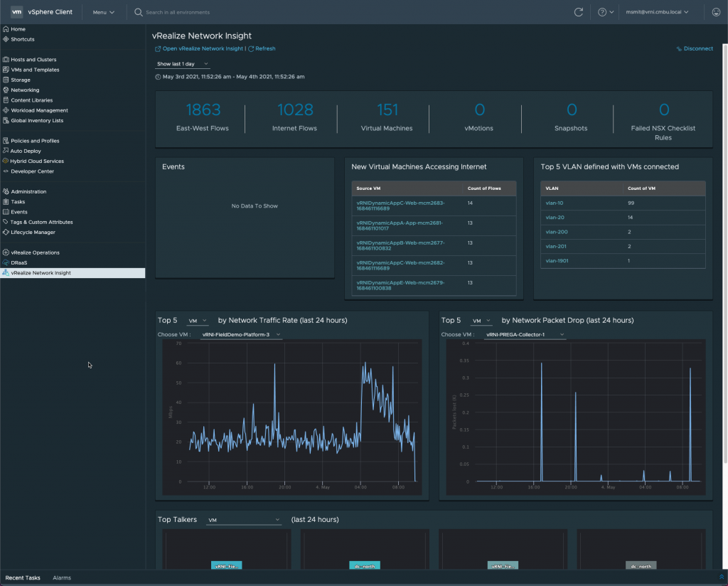Click the Lifecycle Manager icon
The image size is (728, 586).
pos(6,232)
